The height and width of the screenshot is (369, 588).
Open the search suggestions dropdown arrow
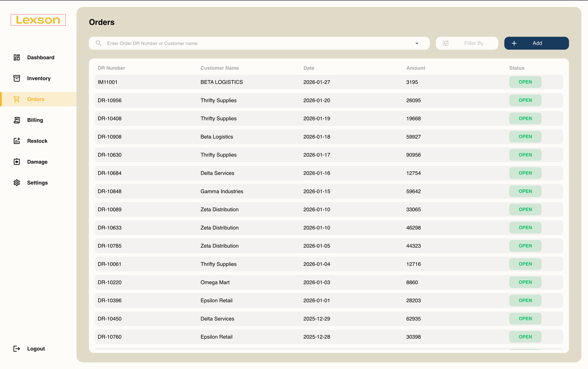pos(417,43)
